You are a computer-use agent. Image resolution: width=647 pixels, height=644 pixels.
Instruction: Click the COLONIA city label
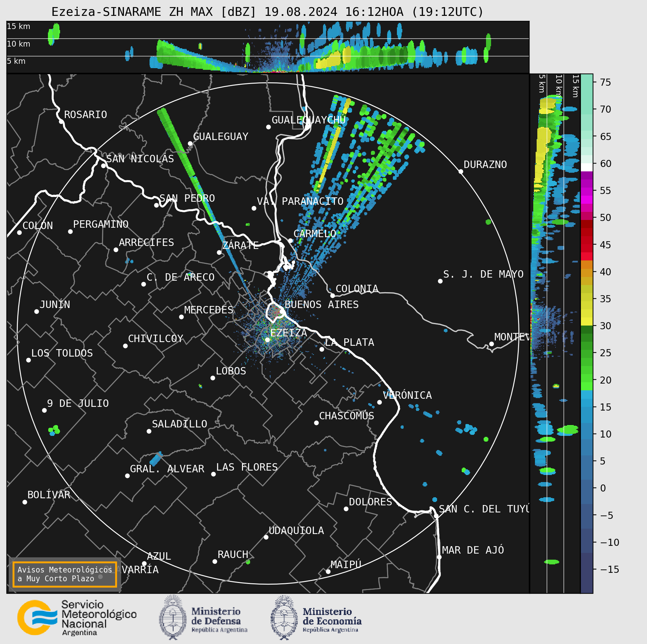tap(357, 289)
